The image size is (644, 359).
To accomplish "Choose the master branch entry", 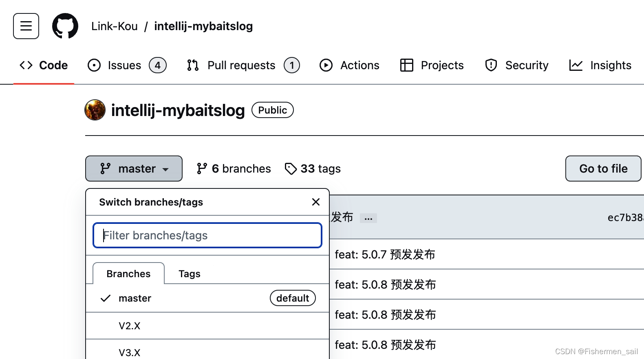I will point(207,298).
